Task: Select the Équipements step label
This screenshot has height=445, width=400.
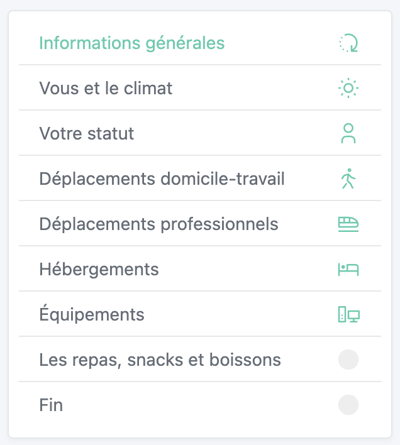Action: pyautogui.click(x=92, y=314)
